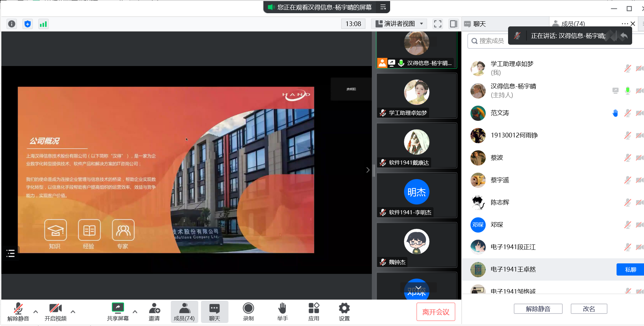Image resolution: width=644 pixels, height=326 pixels.
Task: Open the 演讲者视图 view dropdown
Action: tap(400, 24)
